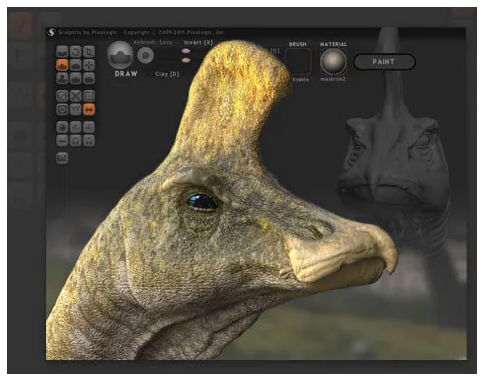Select the Pinch tool icon
The width and height of the screenshot is (486, 381).
(76, 79)
